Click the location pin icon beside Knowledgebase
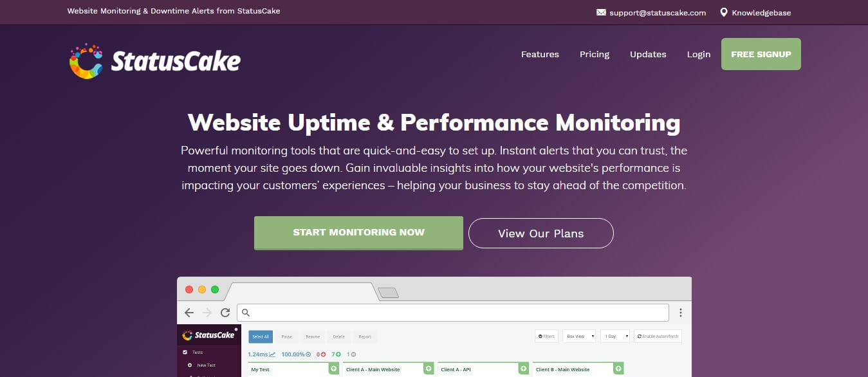The width and height of the screenshot is (868, 377). point(724,12)
